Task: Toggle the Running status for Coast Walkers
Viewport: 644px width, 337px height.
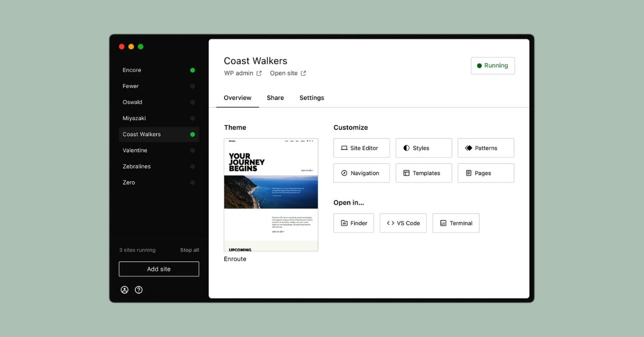Action: coord(492,65)
